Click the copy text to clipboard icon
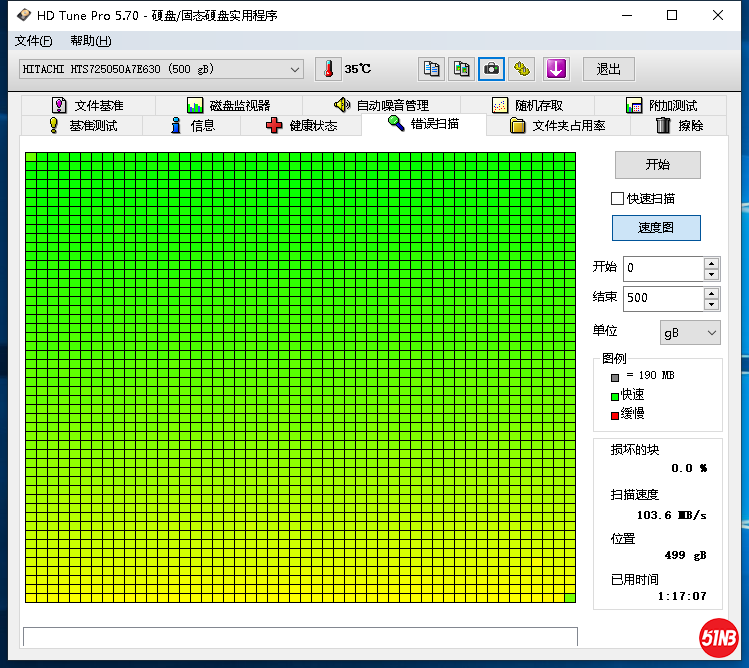749x668 pixels. (x=431, y=69)
